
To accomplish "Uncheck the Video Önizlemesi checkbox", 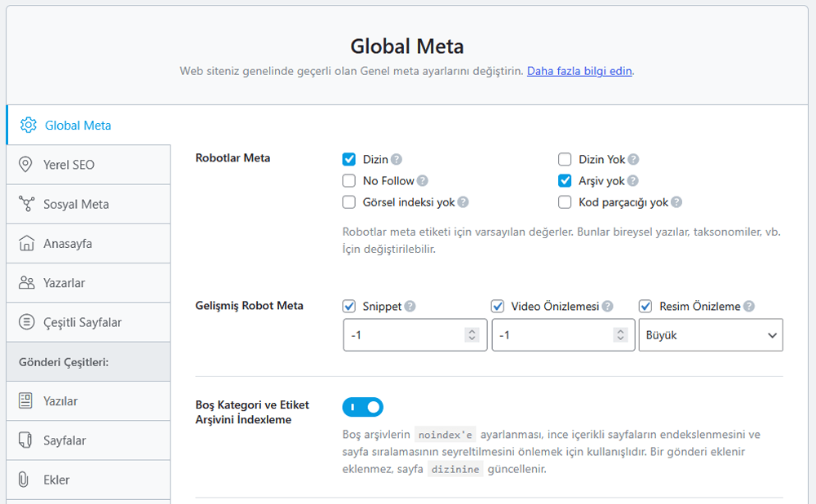I will (498, 306).
